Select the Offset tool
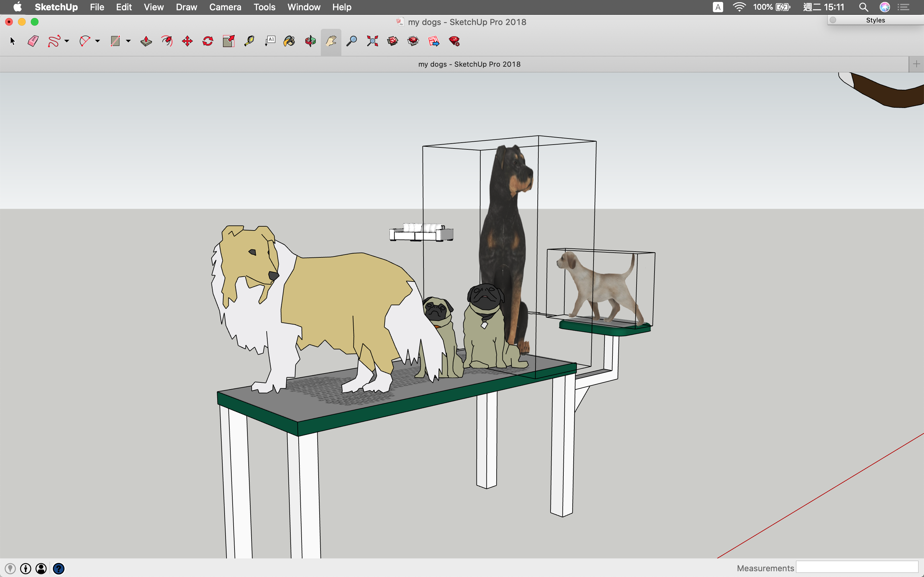 [x=167, y=41]
